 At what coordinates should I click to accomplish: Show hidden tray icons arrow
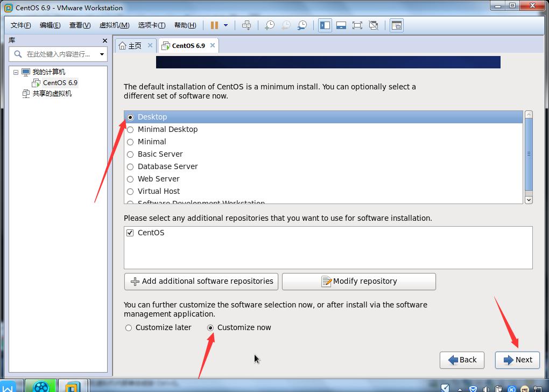[460, 389]
